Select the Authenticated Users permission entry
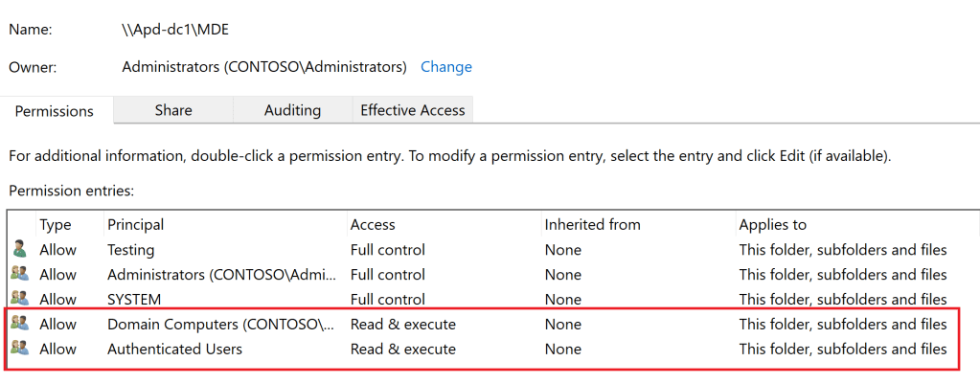Viewport: 980px width, 384px height. (x=174, y=350)
